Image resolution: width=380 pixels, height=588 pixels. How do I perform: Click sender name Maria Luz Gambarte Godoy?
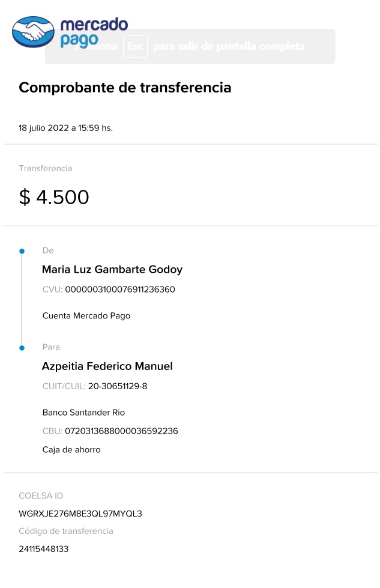(x=112, y=270)
